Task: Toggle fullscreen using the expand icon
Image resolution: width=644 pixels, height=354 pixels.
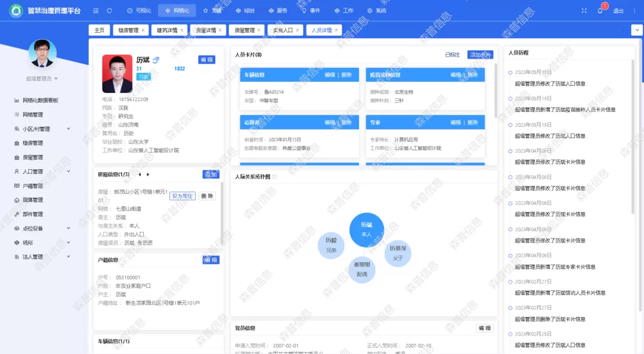Action: (584, 11)
